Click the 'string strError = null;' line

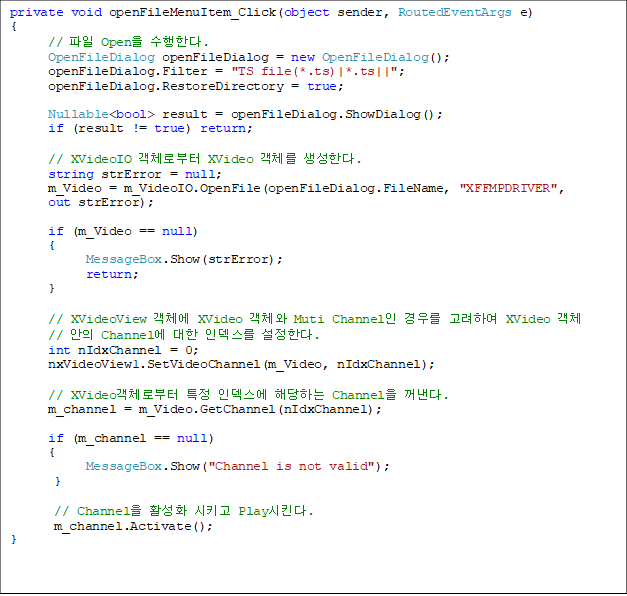135,174
